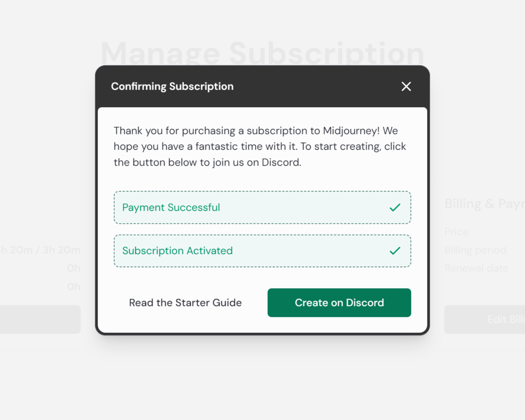
Task: Close the Confirming Subscription dialog
Action: click(x=406, y=87)
